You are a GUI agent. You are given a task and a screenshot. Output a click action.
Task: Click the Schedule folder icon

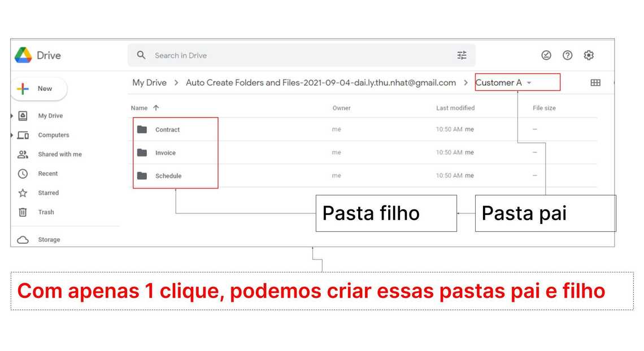142,175
